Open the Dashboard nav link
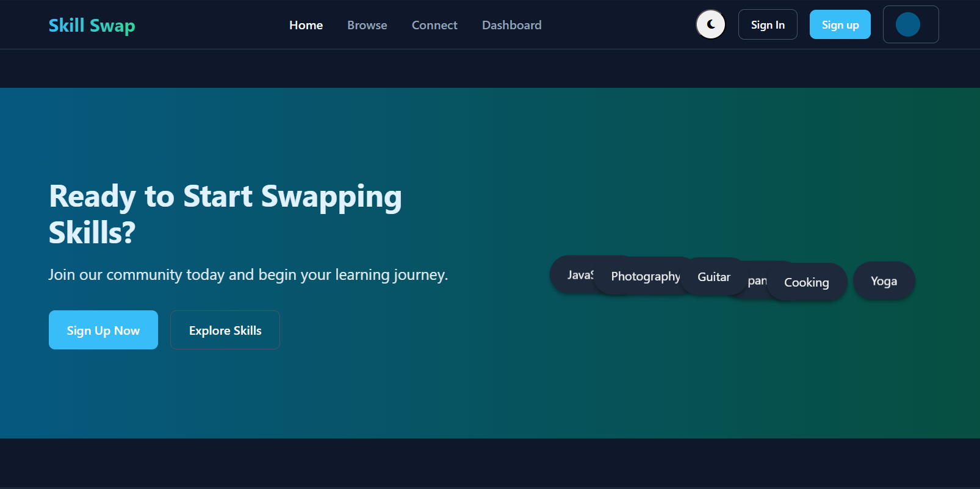Viewport: 980px width, 489px height. 511,25
